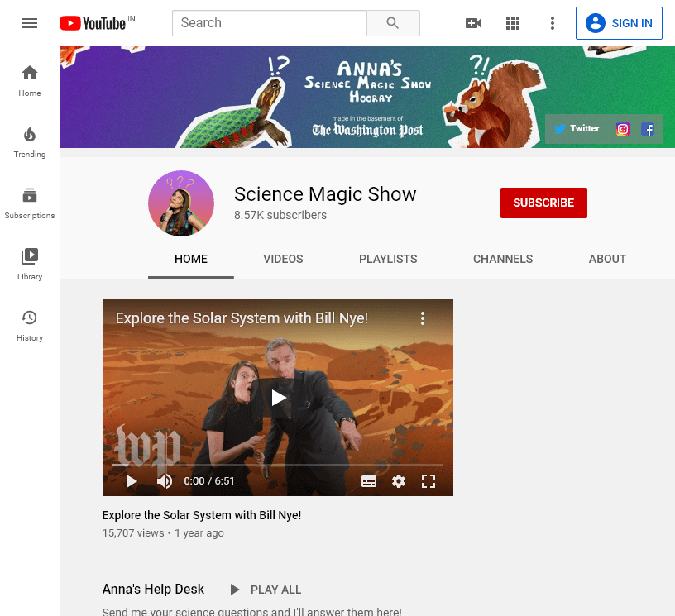Focus the YouTube search field
The image size is (675, 616).
coord(270,23)
